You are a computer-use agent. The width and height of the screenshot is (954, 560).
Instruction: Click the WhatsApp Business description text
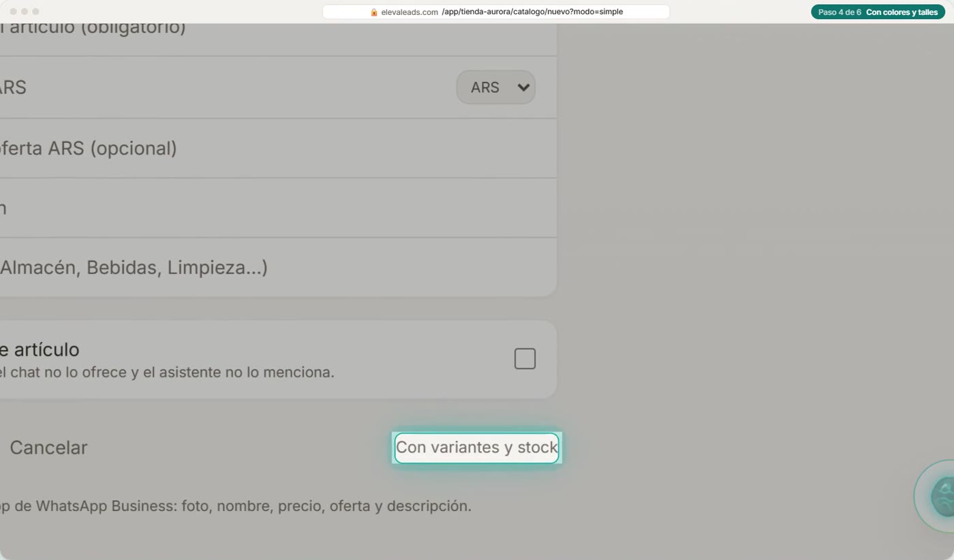pyautogui.click(x=236, y=506)
